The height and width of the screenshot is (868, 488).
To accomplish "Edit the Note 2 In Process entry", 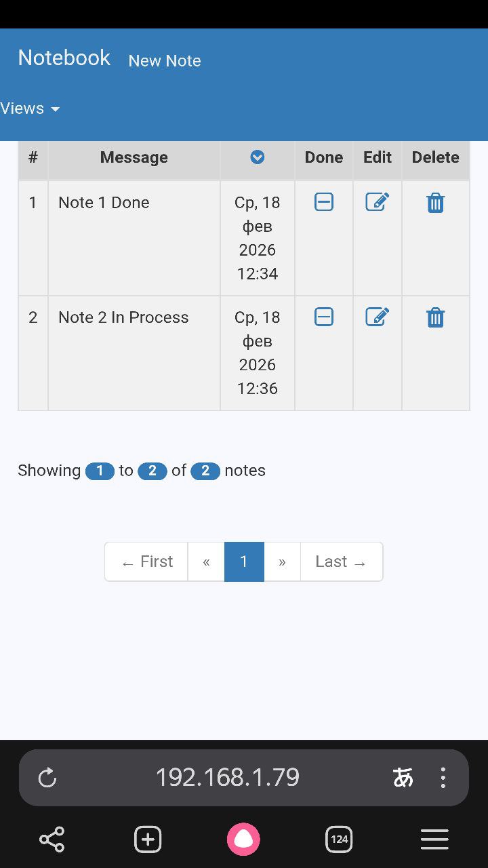I will [x=377, y=317].
